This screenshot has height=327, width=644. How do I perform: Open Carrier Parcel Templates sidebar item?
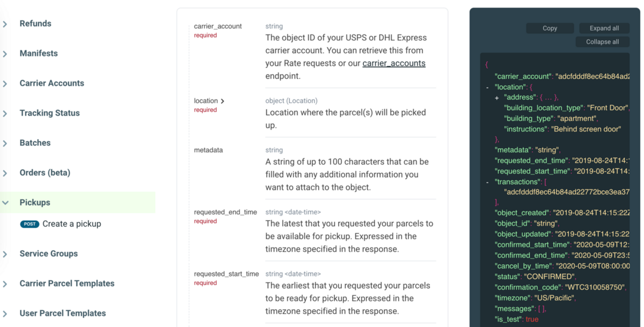(x=67, y=284)
